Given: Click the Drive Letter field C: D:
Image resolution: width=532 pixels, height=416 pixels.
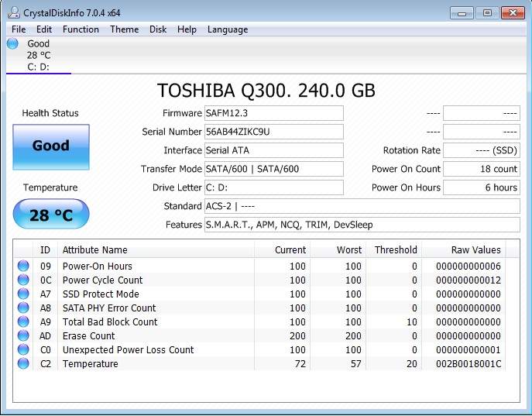Looking at the screenshot, I should [274, 187].
